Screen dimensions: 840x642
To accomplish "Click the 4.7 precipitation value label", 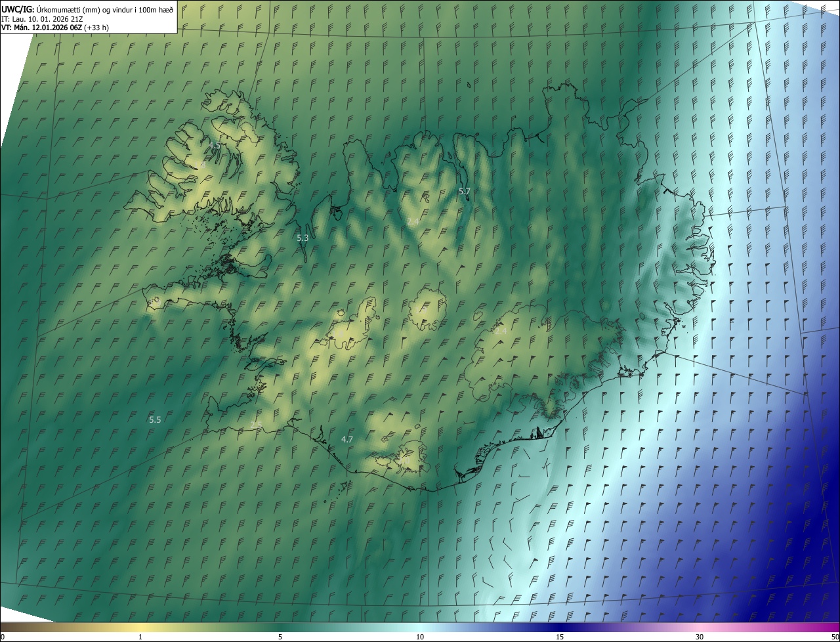I will (347, 439).
